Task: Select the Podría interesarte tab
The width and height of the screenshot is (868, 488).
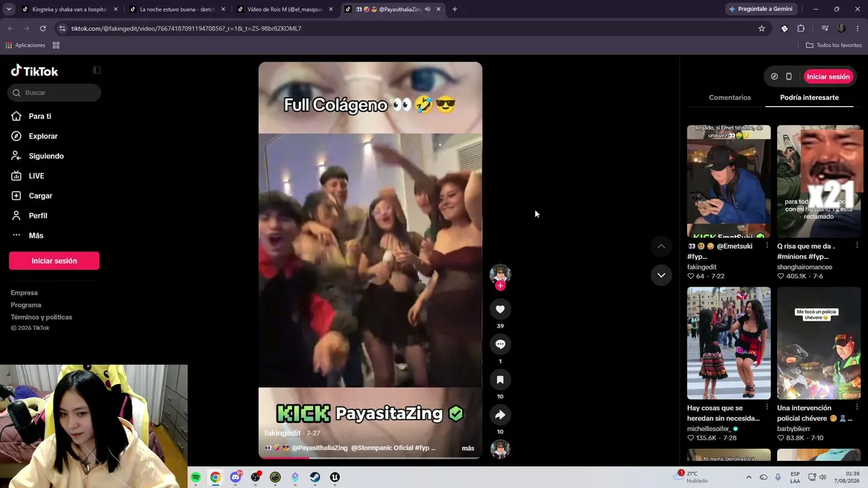Action: click(x=809, y=98)
